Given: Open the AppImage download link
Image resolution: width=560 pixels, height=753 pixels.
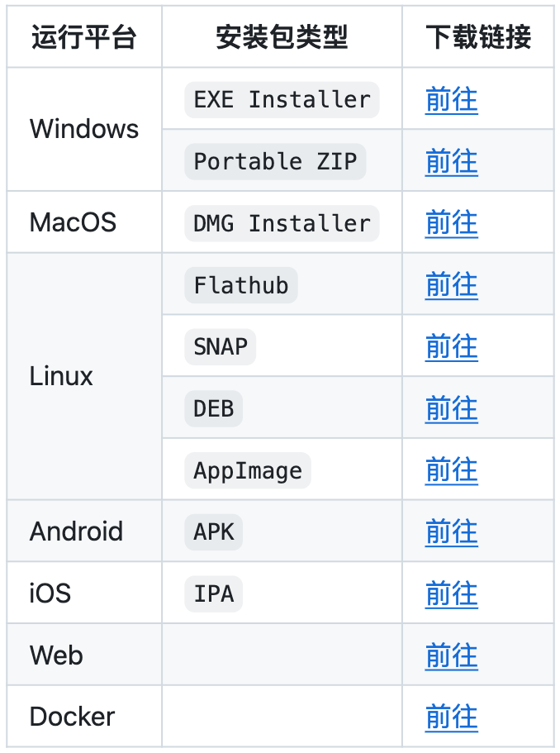Looking at the screenshot, I should (451, 470).
